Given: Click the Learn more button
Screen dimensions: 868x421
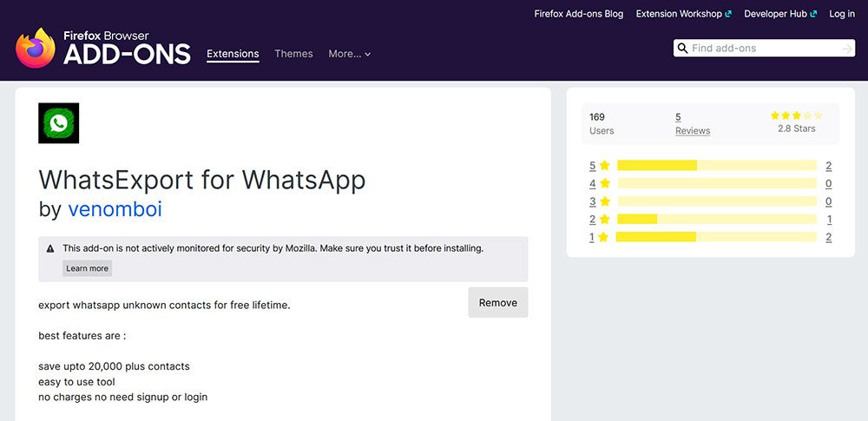Looking at the screenshot, I should coord(88,269).
